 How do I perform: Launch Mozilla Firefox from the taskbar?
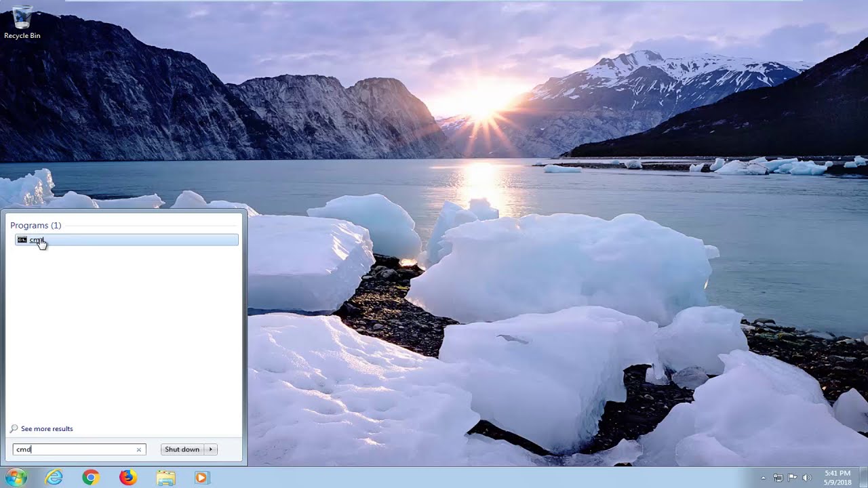127,477
